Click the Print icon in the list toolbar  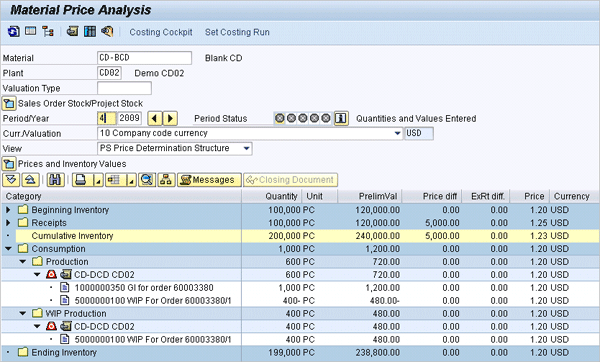[x=82, y=179]
